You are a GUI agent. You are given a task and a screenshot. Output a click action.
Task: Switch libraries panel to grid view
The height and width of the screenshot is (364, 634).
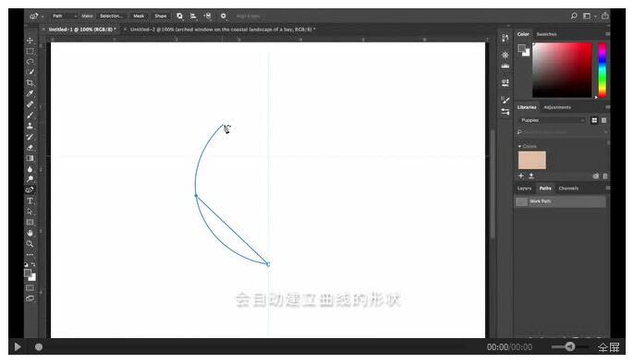594,120
